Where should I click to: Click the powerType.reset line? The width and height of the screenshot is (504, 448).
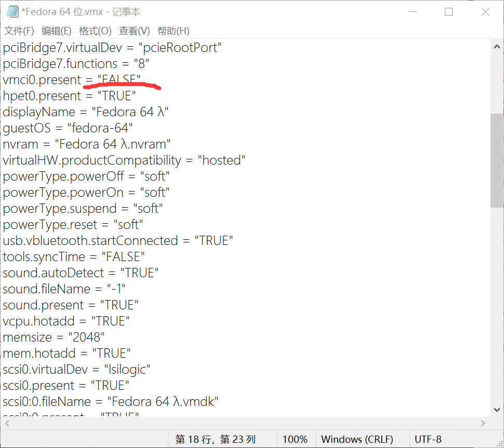(73, 224)
